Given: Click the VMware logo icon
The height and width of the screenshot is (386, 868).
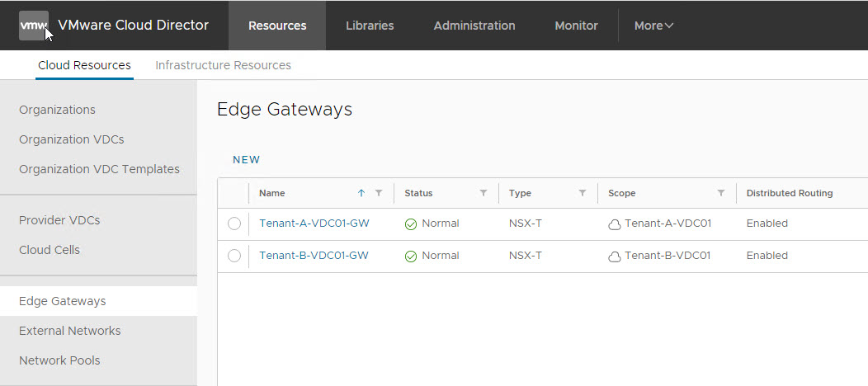Looking at the screenshot, I should point(34,26).
